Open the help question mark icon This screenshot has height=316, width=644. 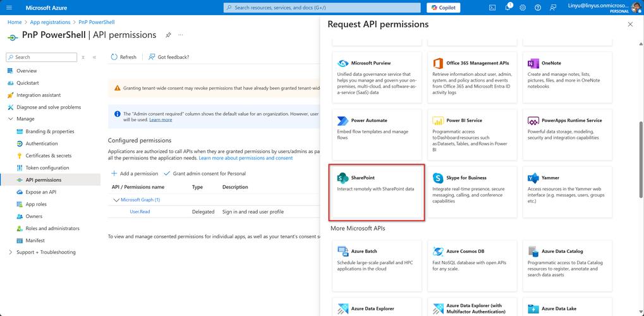(538, 8)
